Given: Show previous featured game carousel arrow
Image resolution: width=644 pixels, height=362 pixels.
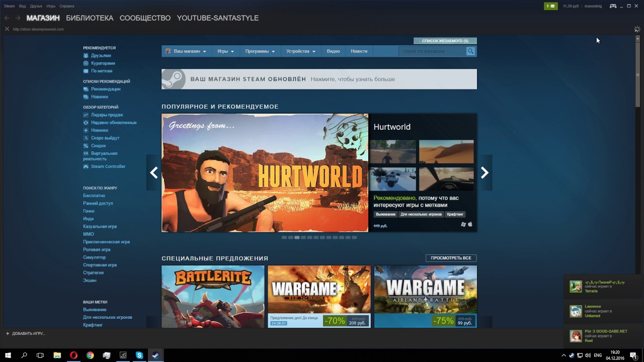Looking at the screenshot, I should pyautogui.click(x=153, y=173).
